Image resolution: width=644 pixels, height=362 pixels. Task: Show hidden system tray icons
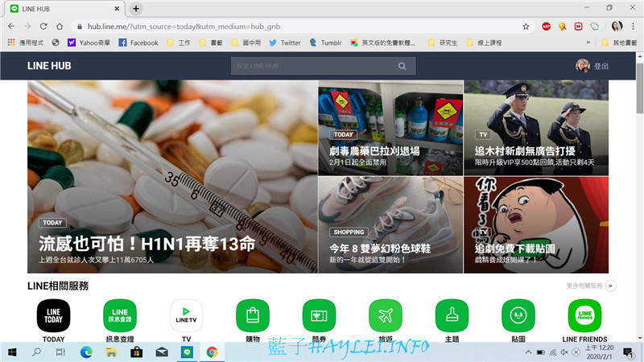528,352
